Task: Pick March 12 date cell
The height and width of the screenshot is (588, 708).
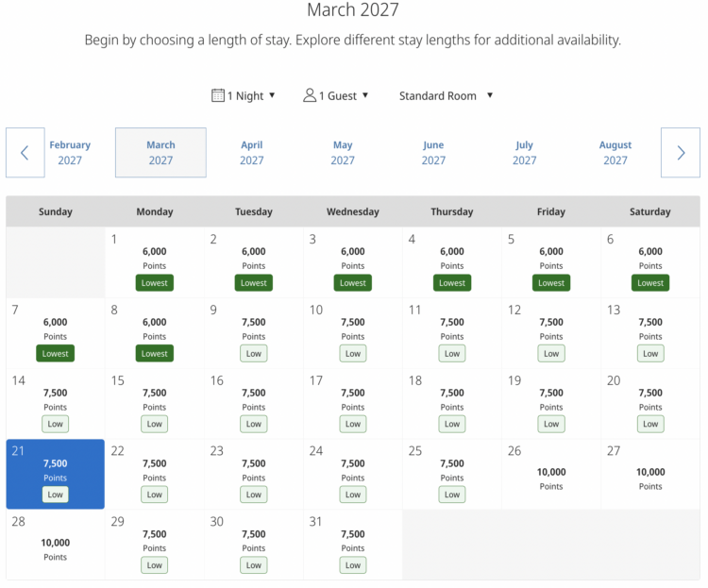Action: click(551, 333)
